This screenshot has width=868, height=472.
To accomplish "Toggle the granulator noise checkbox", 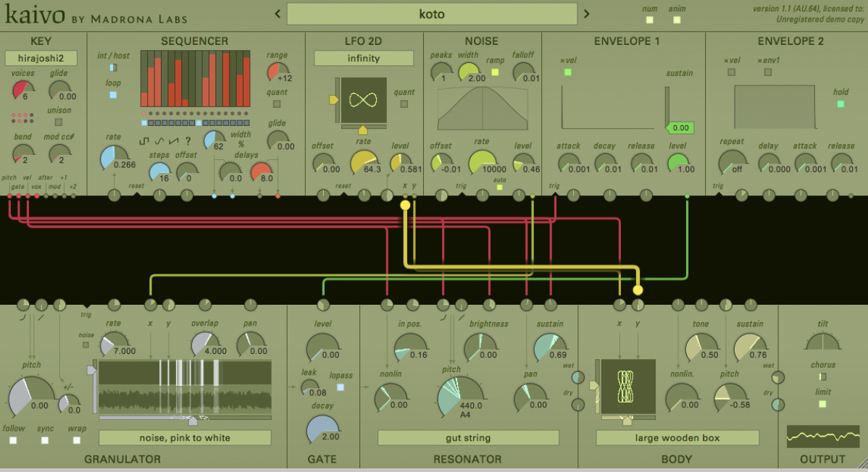I will [85, 345].
